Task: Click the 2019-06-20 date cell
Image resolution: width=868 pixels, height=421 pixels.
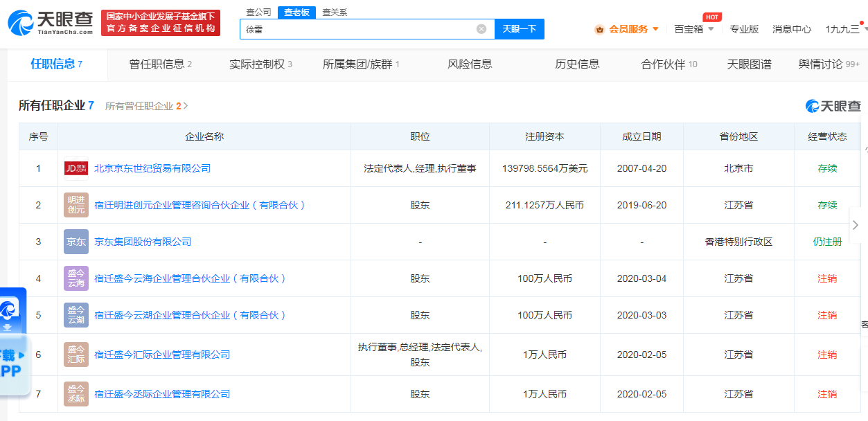Action: click(x=641, y=205)
